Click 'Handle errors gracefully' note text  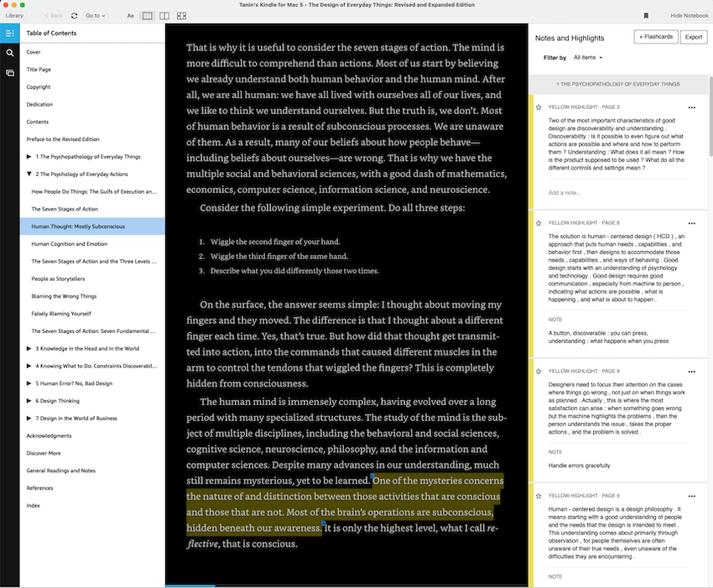[579, 466]
